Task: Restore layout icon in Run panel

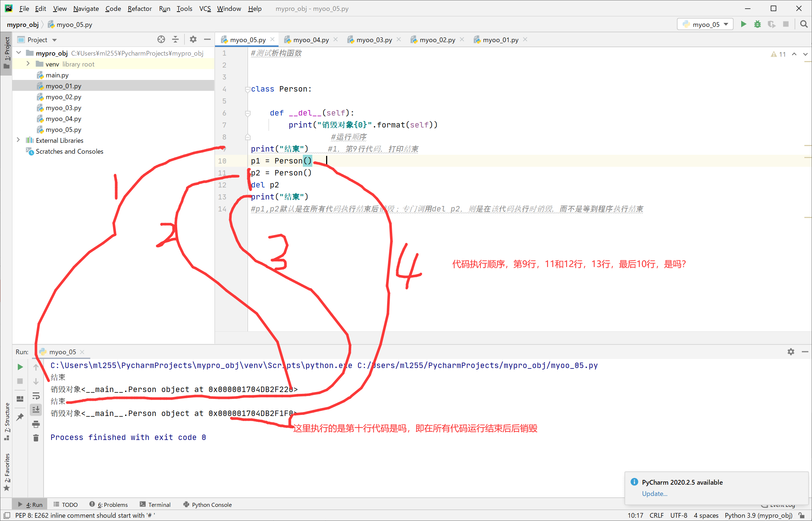Action: point(20,399)
